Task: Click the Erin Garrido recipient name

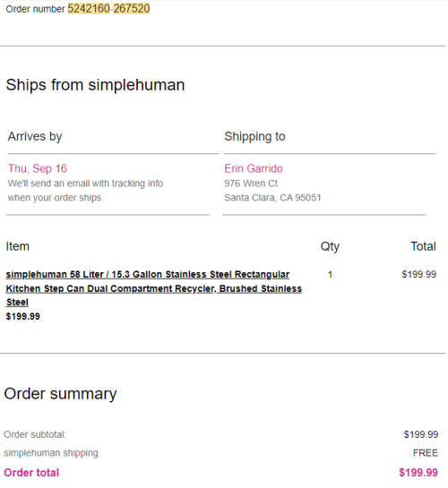Action: coord(254,168)
